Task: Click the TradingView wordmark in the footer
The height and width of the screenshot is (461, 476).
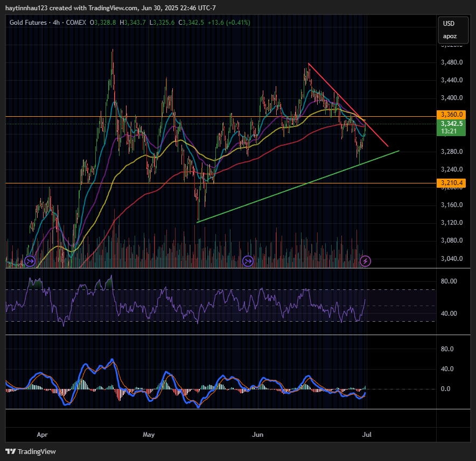Action: 37,452
